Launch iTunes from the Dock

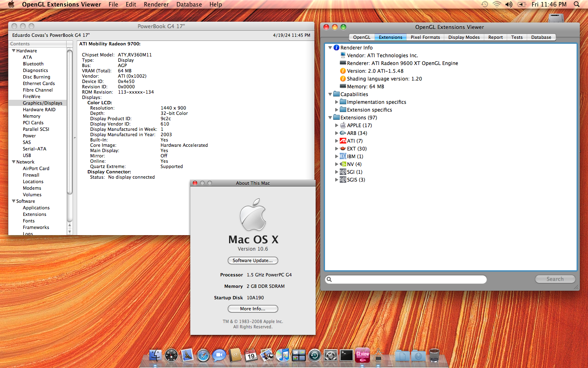tap(283, 355)
